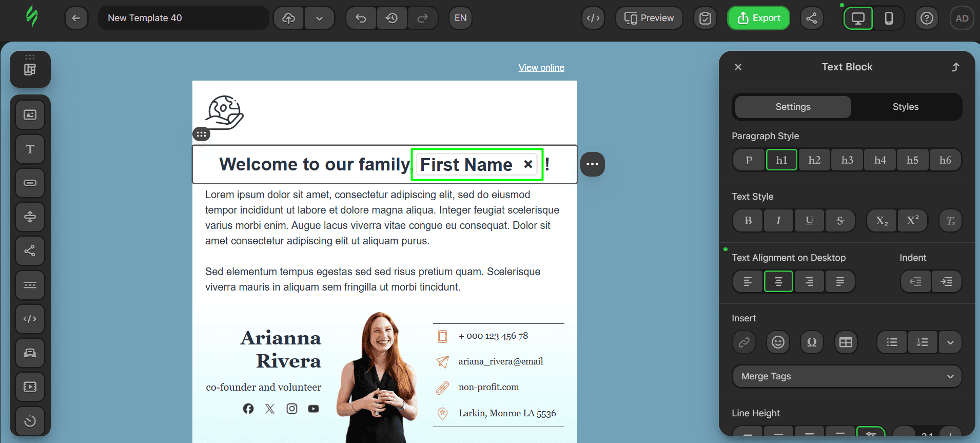Edit the template name field
980x443 pixels.
183,18
